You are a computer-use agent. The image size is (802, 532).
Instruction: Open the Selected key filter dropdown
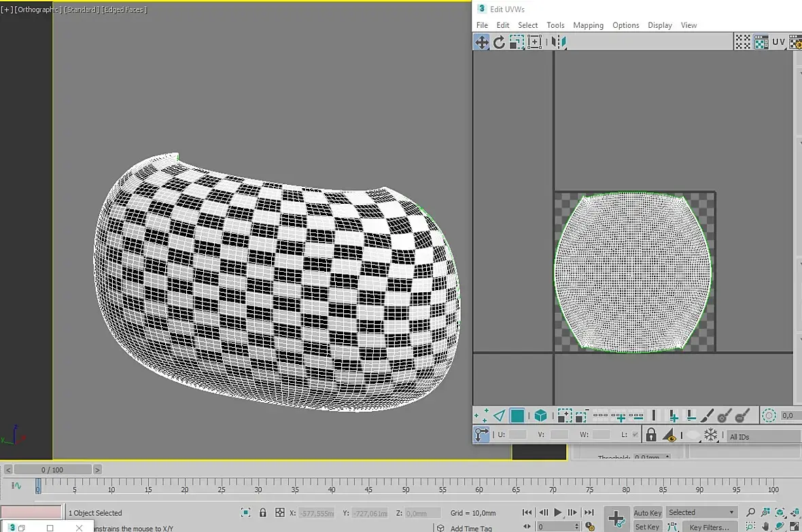[x=701, y=512]
